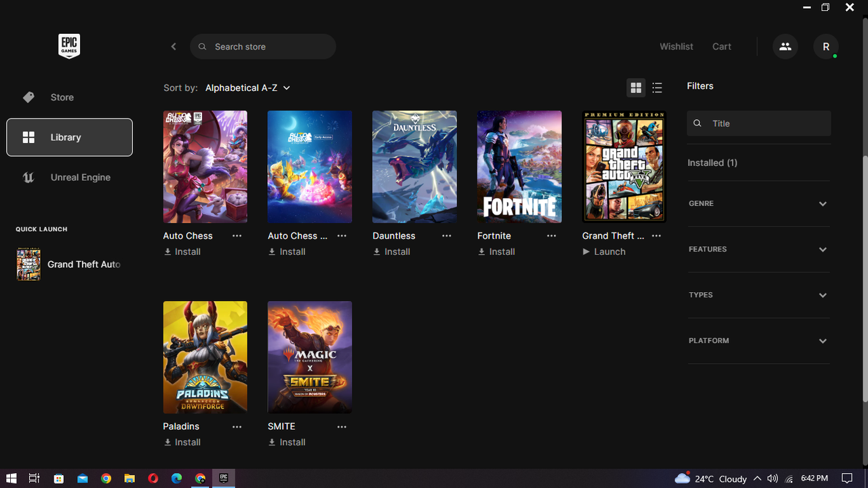Click the Title filter input
The image size is (868, 488).
(759, 123)
